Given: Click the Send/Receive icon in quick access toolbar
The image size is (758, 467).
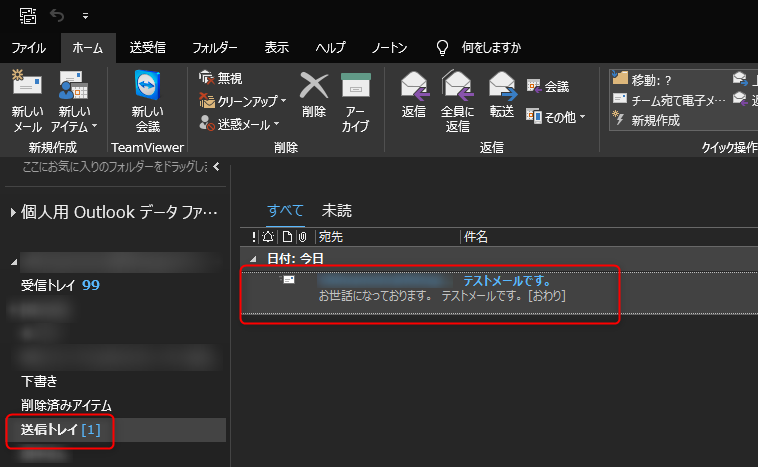Looking at the screenshot, I should pyautogui.click(x=28, y=16).
